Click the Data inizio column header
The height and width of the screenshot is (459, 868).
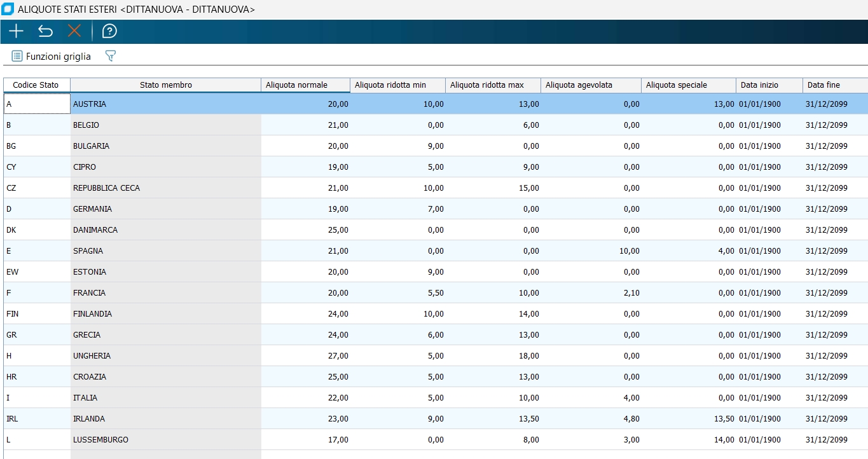point(769,85)
